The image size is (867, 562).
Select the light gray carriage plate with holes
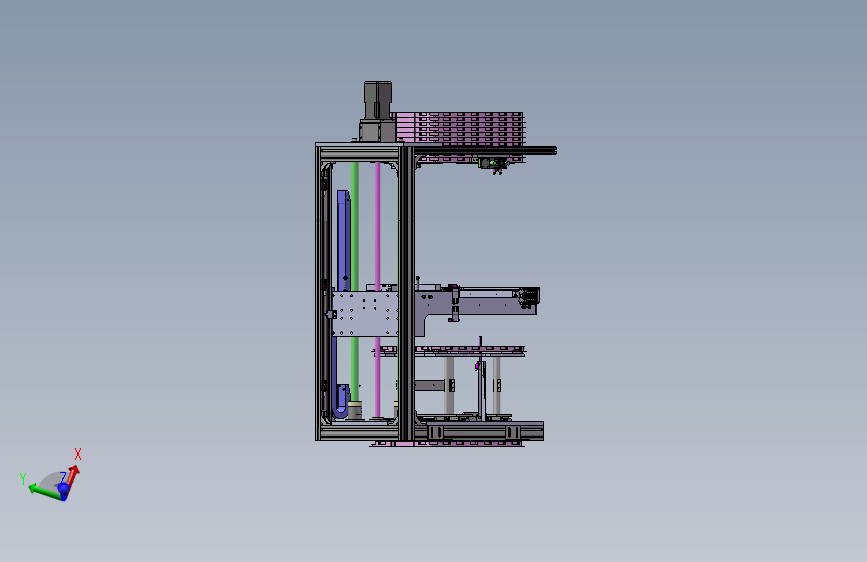pyautogui.click(x=365, y=314)
